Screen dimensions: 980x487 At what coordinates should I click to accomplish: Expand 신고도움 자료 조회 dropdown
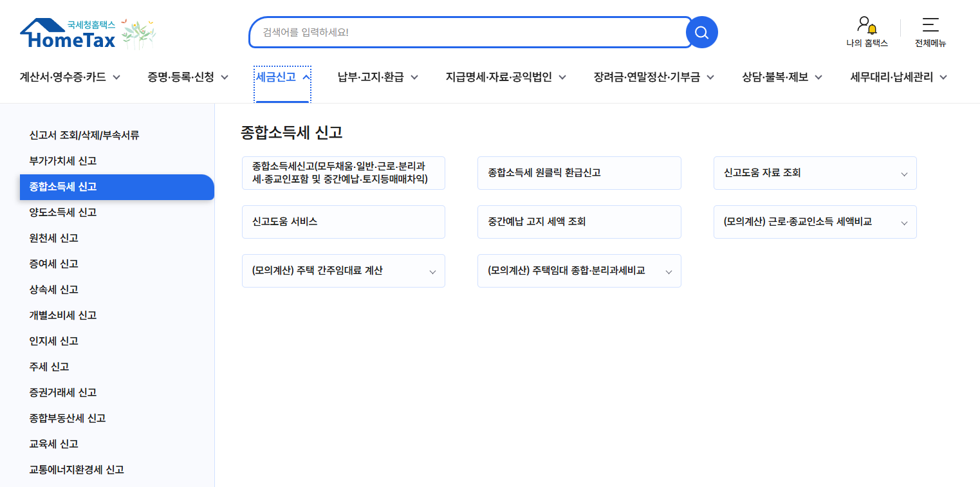903,172
